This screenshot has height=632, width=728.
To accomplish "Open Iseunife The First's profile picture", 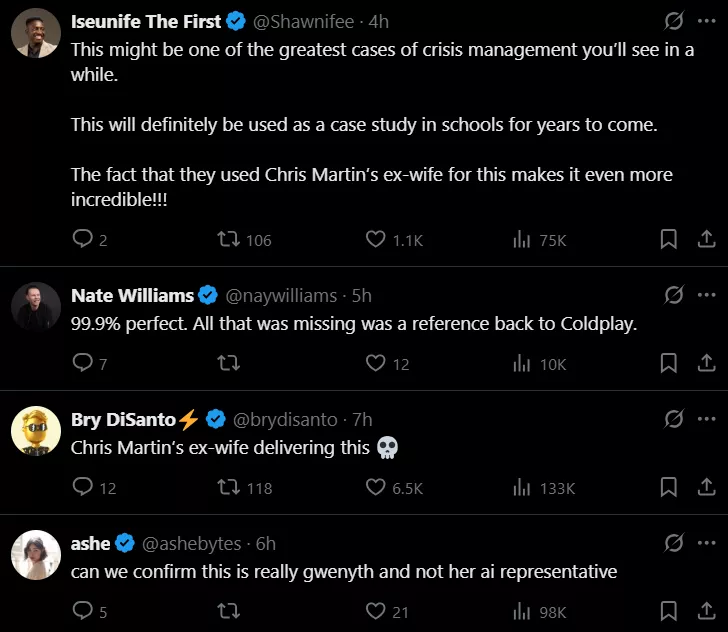I will (x=37, y=38).
